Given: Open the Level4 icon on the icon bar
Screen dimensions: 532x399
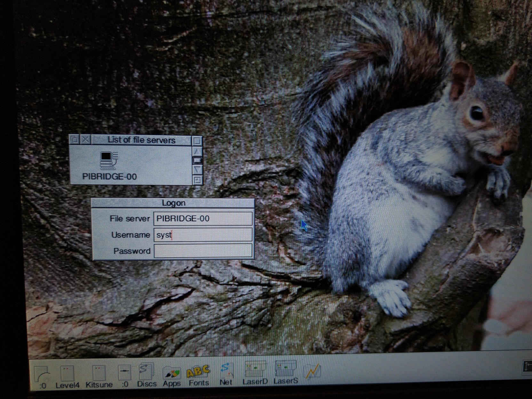Looking at the screenshot, I should click(x=67, y=374).
